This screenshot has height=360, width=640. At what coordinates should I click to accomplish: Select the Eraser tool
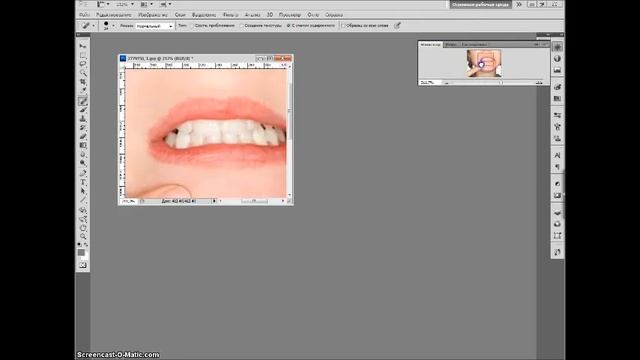pos(83,136)
